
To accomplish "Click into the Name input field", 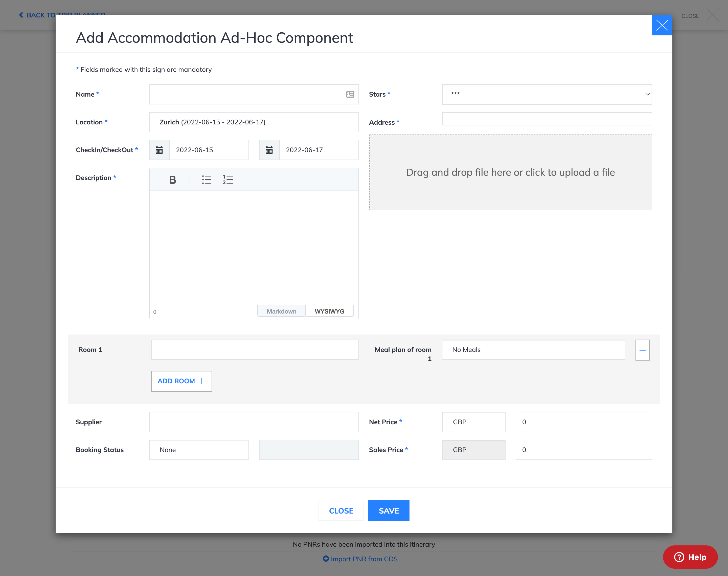I will (254, 94).
